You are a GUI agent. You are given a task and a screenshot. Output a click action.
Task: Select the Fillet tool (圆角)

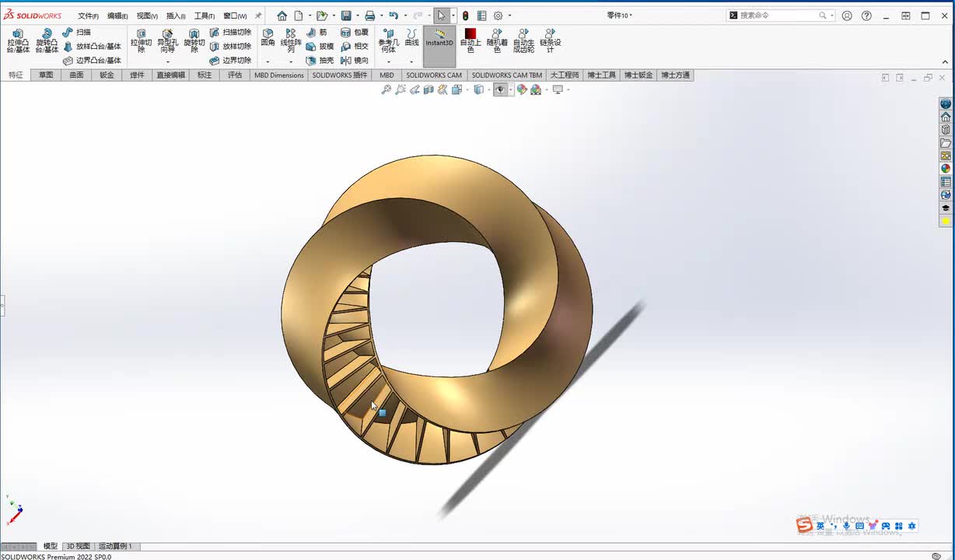point(268,37)
